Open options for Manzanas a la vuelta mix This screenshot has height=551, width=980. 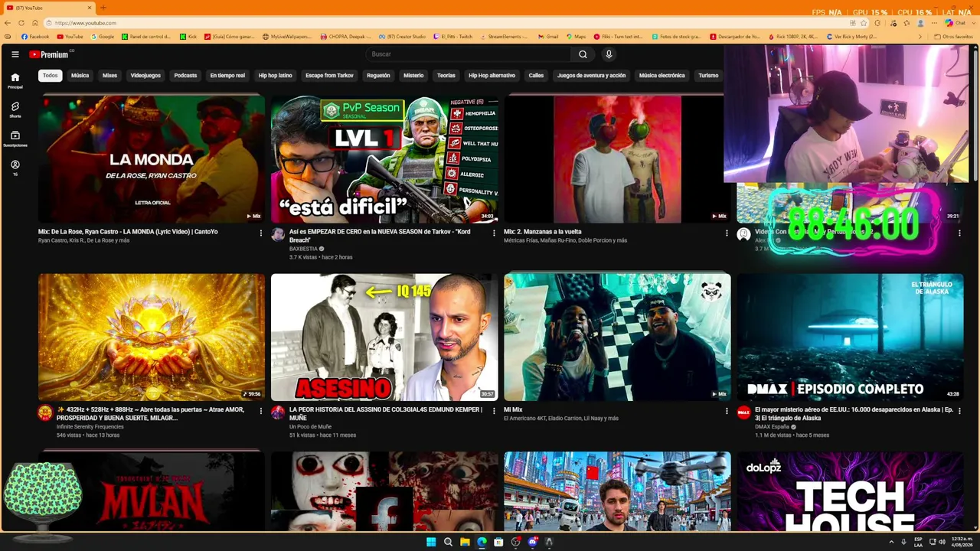727,233
